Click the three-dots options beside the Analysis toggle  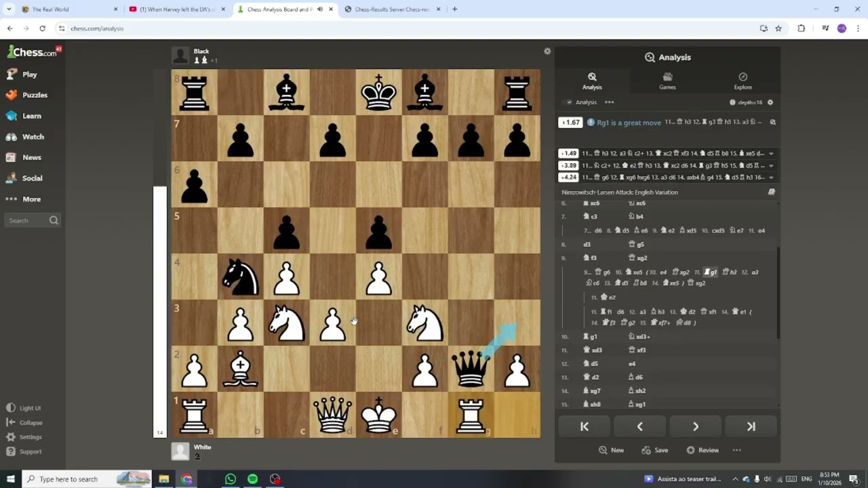click(x=609, y=102)
